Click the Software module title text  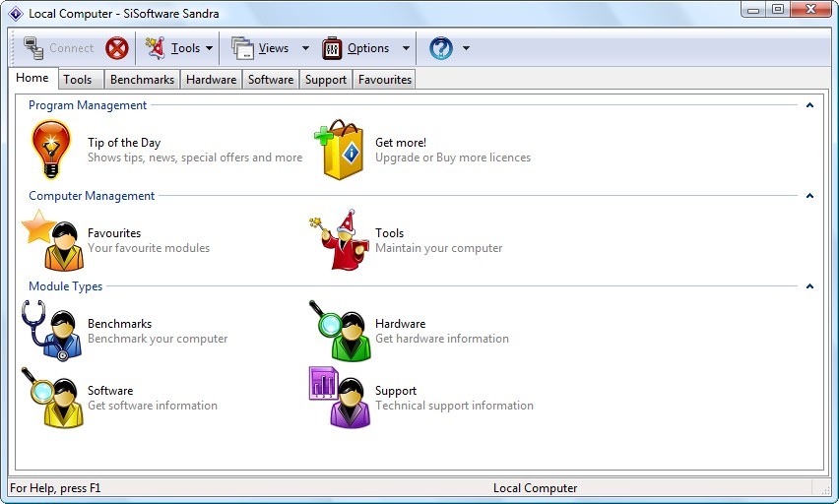tap(110, 391)
